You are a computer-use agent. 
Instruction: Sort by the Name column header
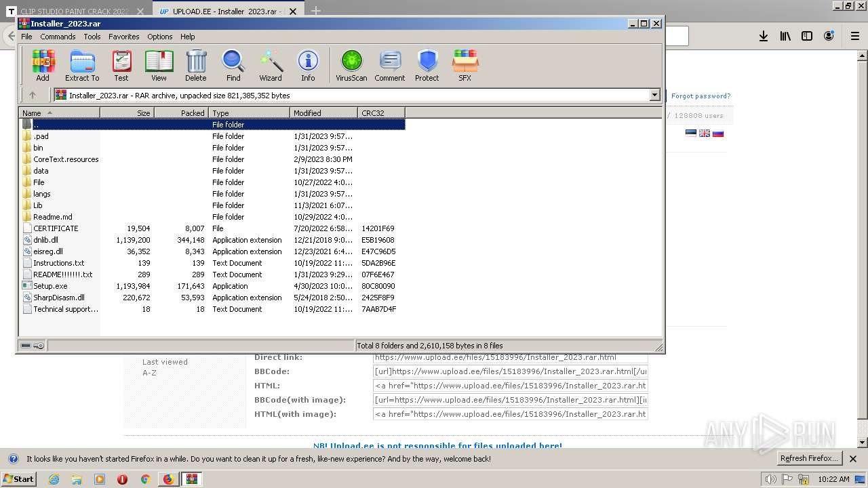(59, 113)
